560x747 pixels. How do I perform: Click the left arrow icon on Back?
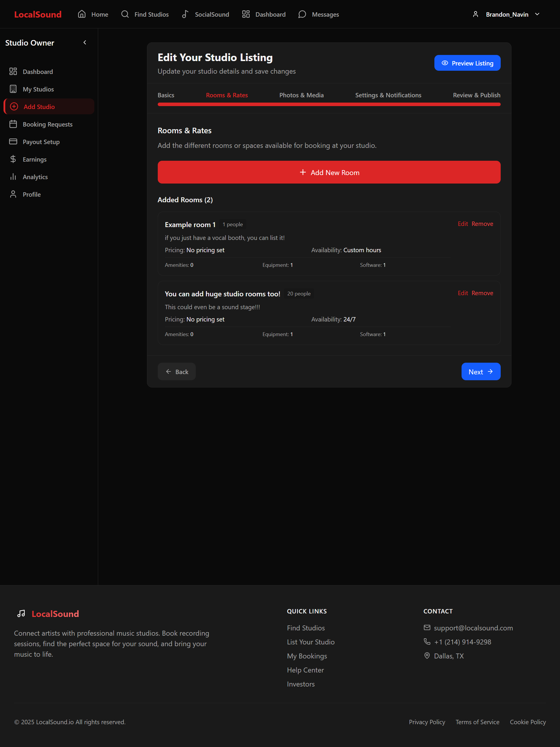click(x=169, y=371)
